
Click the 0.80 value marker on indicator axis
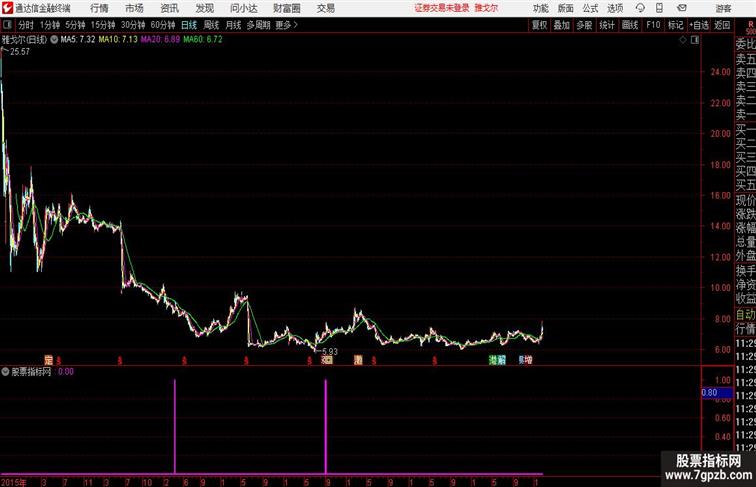[717, 393]
